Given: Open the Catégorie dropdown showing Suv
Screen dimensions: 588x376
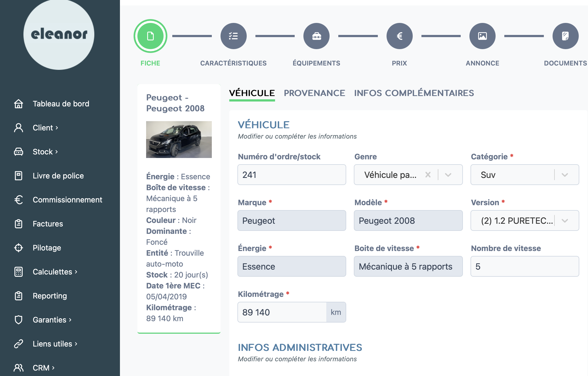Looking at the screenshot, I should 525,175.
